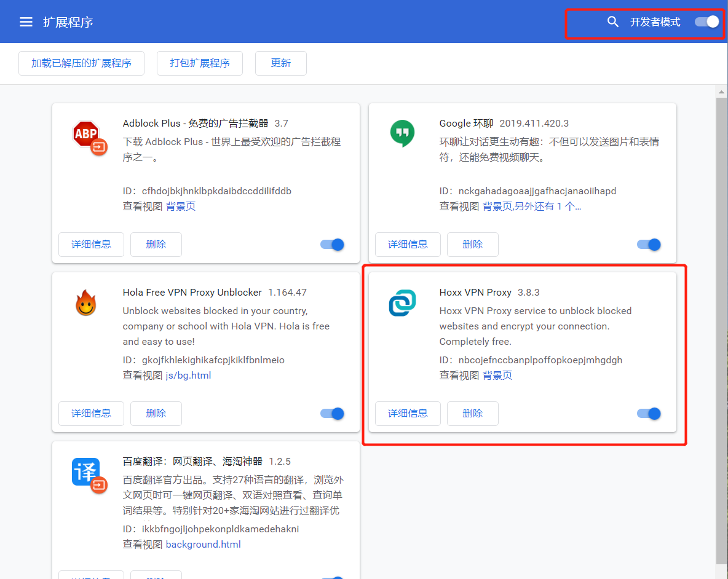
Task: Click the search extensions magnifier icon
Action: coord(613,22)
